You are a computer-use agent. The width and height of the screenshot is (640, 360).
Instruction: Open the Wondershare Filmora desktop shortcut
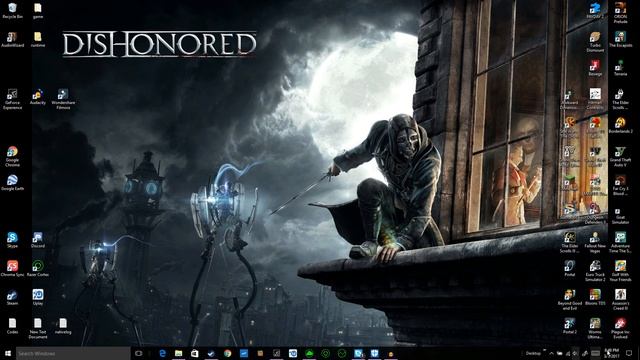(x=63, y=100)
